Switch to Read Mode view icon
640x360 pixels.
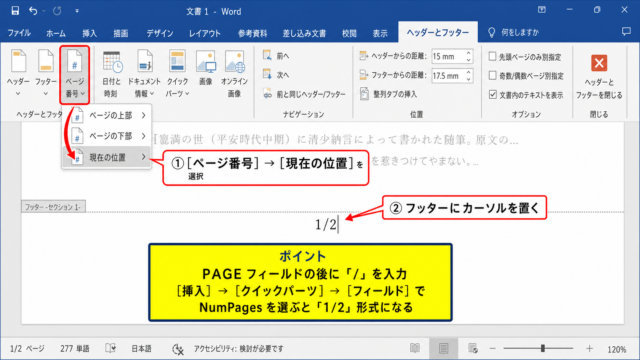coord(415,348)
